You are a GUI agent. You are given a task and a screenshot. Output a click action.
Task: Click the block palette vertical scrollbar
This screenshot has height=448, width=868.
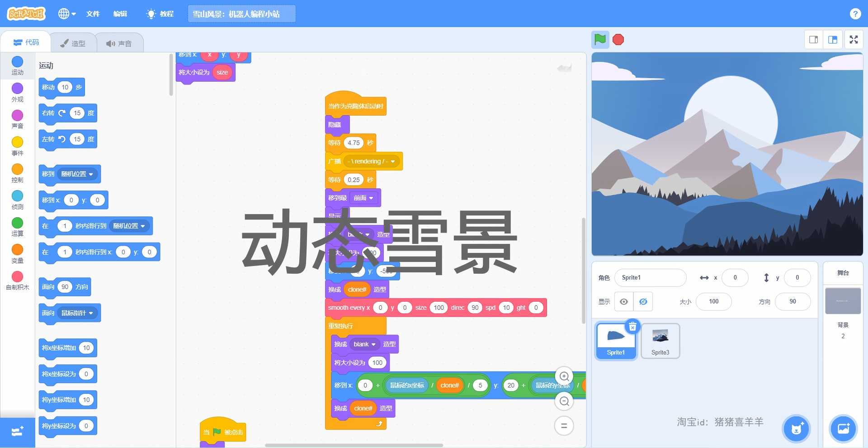171,75
